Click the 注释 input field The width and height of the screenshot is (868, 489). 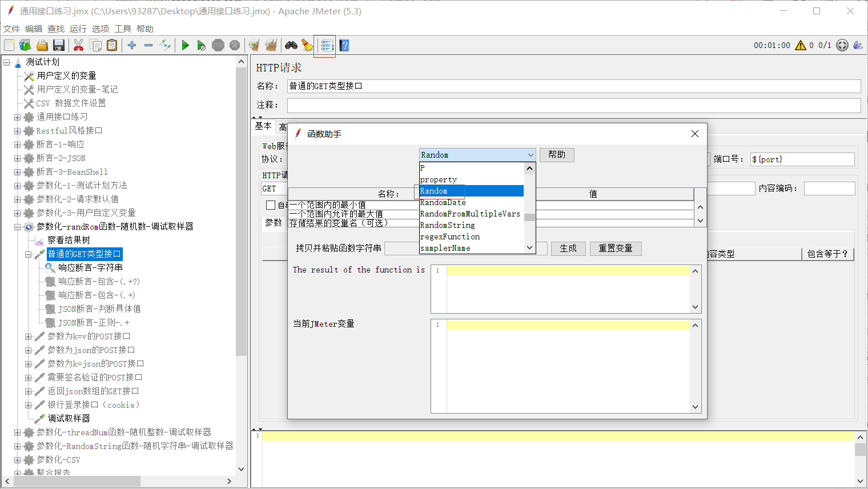pos(574,105)
